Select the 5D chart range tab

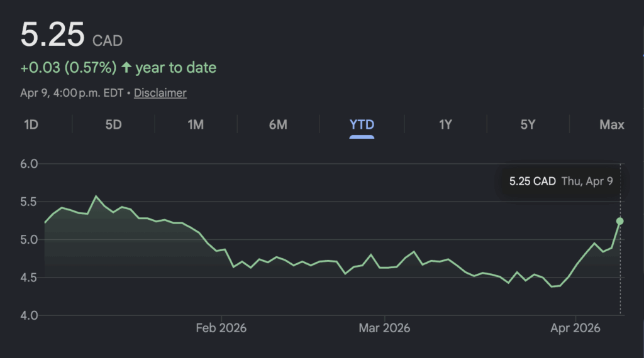[x=113, y=124]
